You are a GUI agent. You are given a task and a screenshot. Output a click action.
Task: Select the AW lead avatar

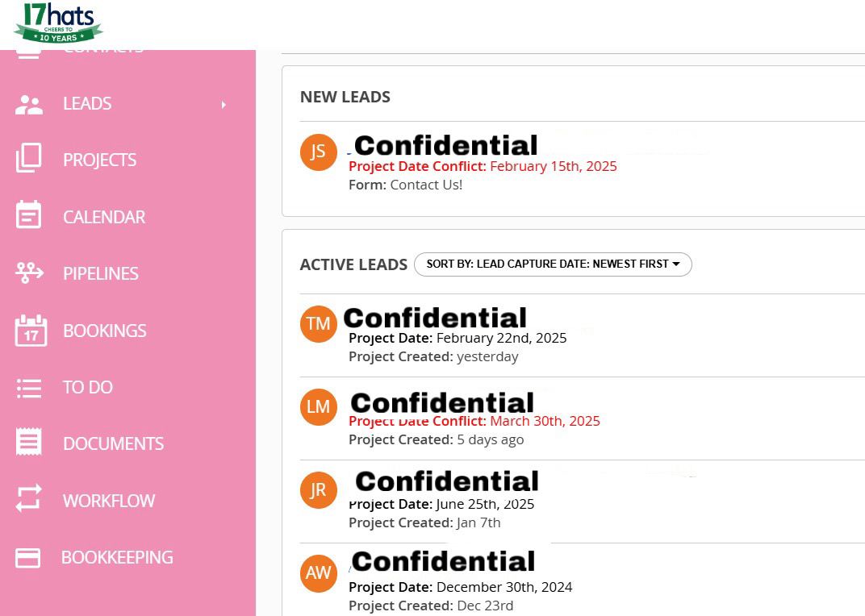(318, 573)
